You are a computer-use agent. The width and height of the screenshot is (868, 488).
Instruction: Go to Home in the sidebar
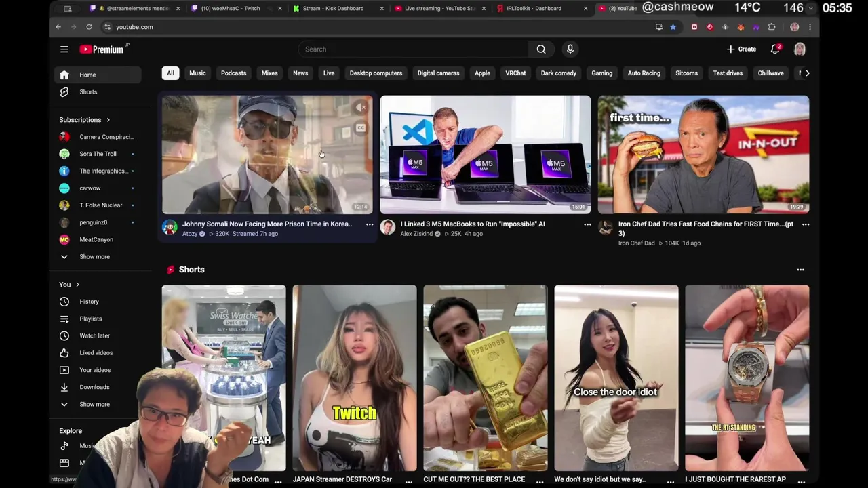pos(98,75)
